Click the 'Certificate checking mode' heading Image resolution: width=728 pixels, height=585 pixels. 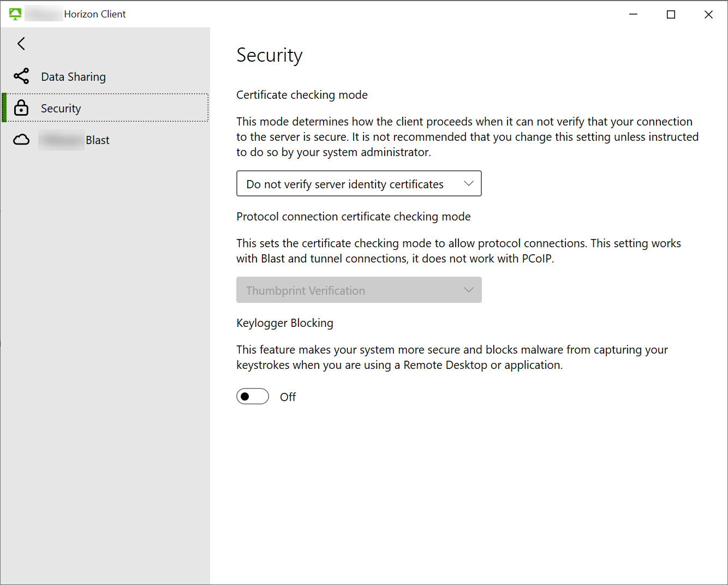(302, 95)
